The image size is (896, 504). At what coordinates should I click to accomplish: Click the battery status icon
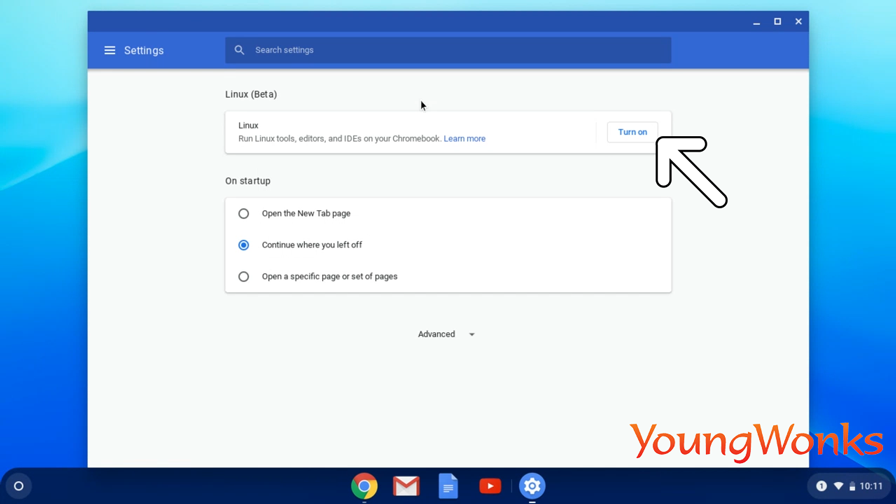pos(852,486)
